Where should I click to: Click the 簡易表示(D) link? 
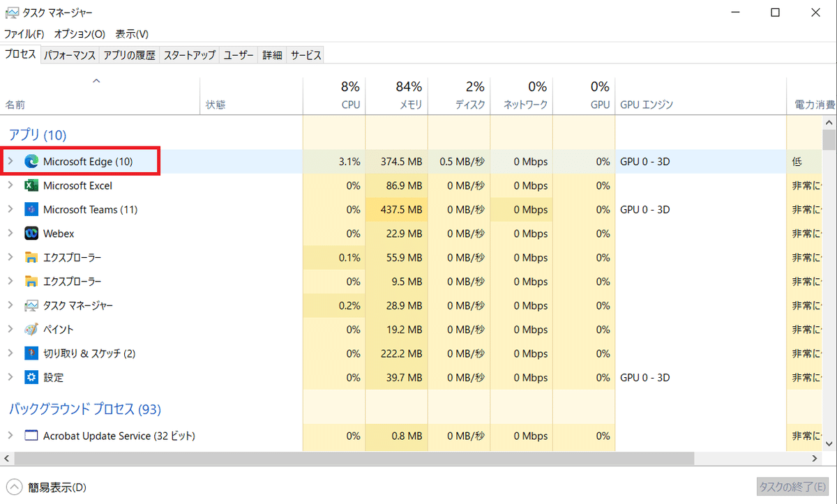58,487
